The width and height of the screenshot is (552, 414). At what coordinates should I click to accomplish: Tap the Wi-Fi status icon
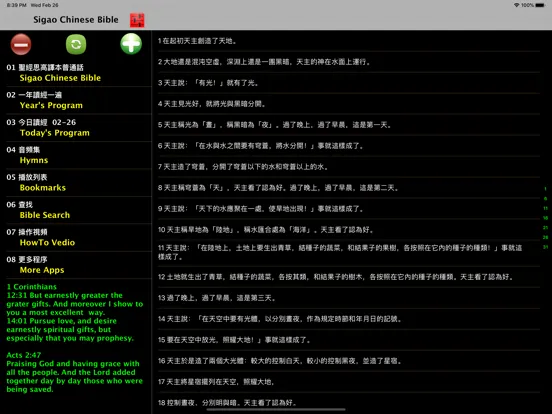coord(516,5)
